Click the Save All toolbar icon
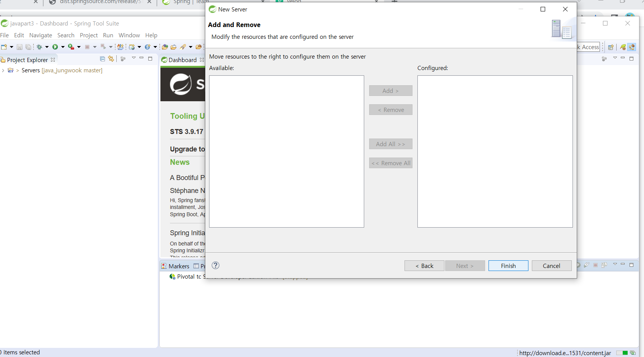This screenshot has height=357, width=644. pyautogui.click(x=28, y=47)
